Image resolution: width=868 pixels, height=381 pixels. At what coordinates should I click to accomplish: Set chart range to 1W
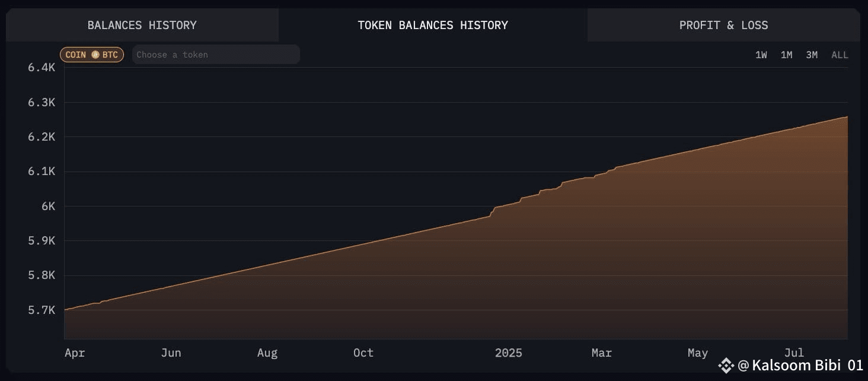761,55
